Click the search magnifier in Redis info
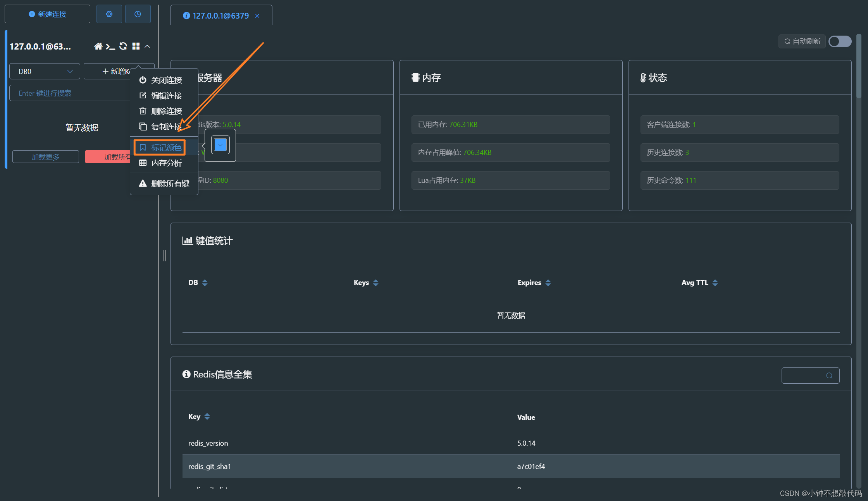Image resolution: width=868 pixels, height=501 pixels. click(829, 376)
